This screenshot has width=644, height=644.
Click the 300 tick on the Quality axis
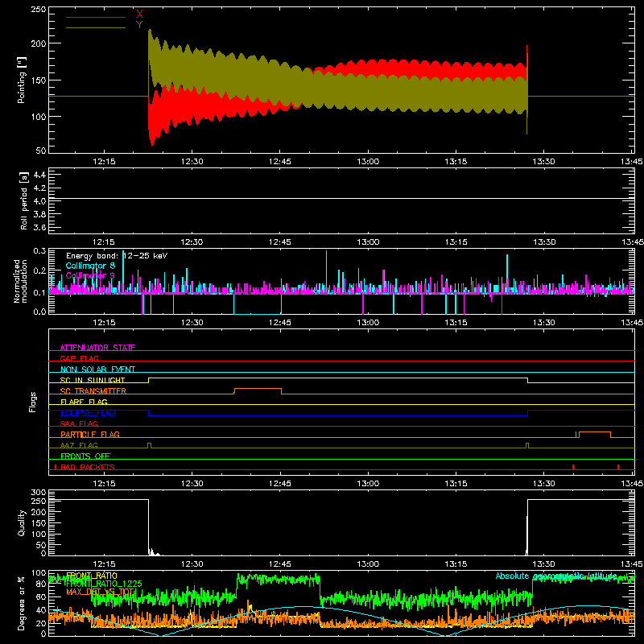pyautogui.click(x=39, y=493)
